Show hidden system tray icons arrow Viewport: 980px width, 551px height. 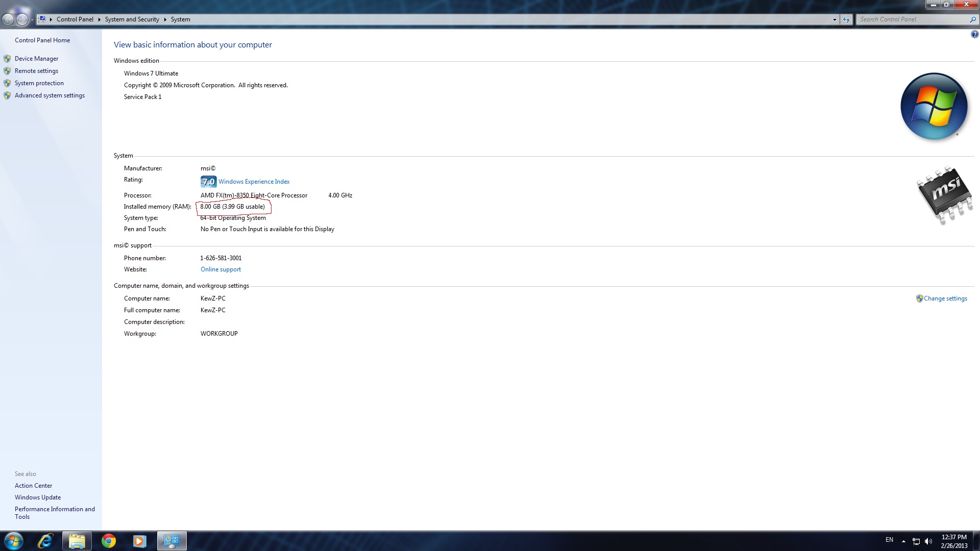click(x=903, y=541)
